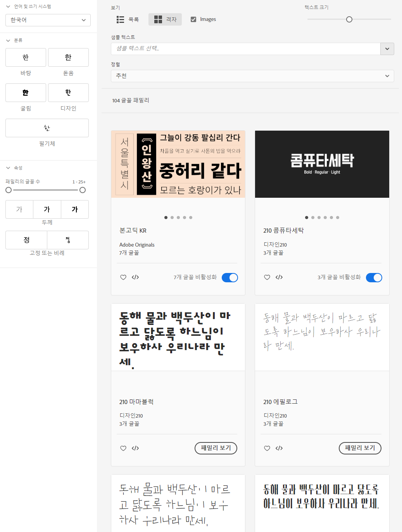
Task: Favorite the 210 에필로그 family
Action: point(267,448)
